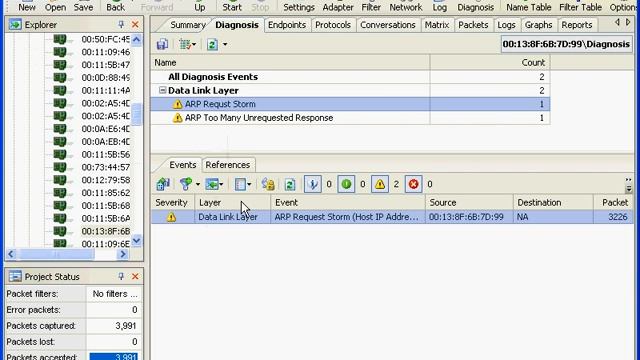Image resolution: width=640 pixels, height=360 pixels.
Task: Open the Protocols tab
Action: click(333, 25)
